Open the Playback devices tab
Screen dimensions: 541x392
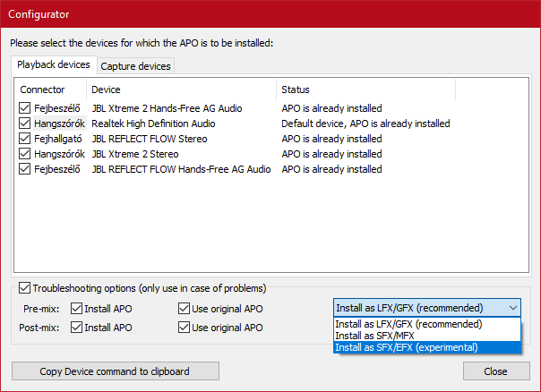[54, 65]
